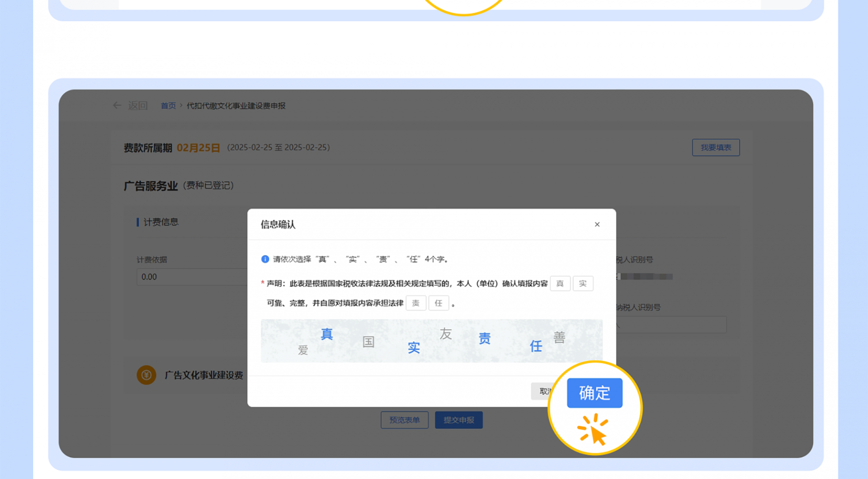The height and width of the screenshot is (479, 868).
Task: Select the character 任 in the word picker
Action: click(536, 346)
